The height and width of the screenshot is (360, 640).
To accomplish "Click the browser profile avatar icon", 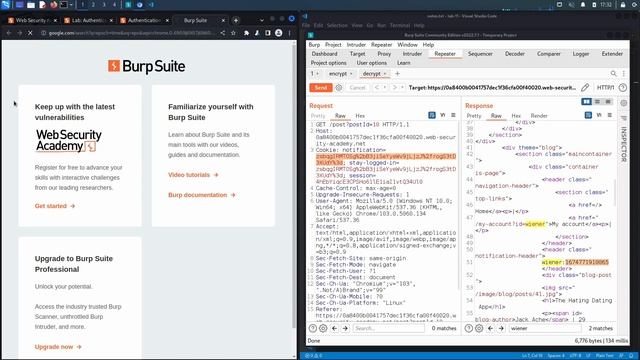I will (278, 33).
